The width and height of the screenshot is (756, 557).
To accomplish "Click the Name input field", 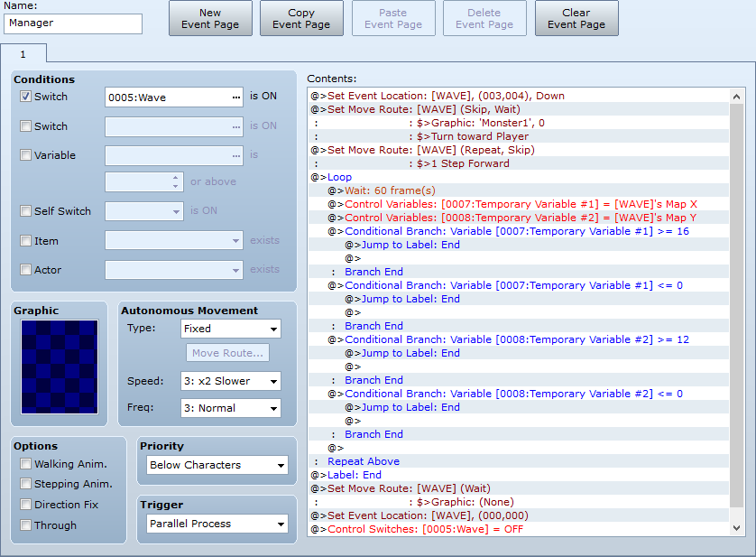I will (x=73, y=24).
